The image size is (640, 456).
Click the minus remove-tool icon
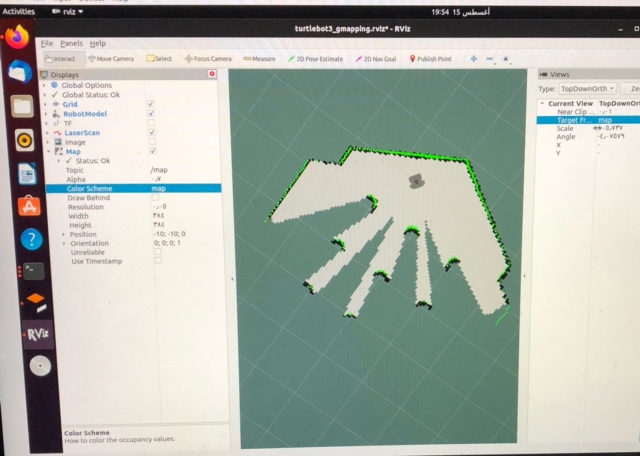[490, 59]
